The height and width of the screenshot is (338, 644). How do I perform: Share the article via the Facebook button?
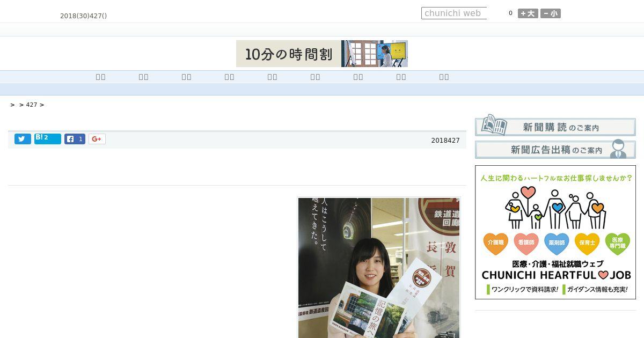(75, 139)
